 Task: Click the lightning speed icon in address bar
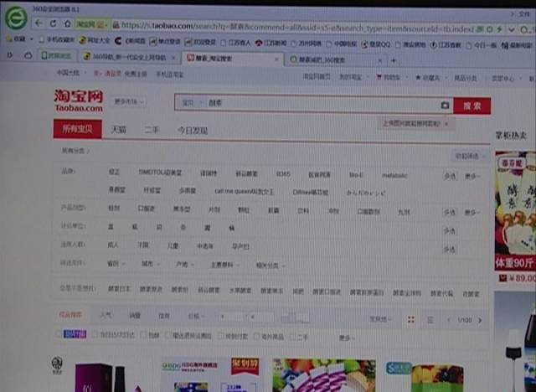[x=499, y=29]
